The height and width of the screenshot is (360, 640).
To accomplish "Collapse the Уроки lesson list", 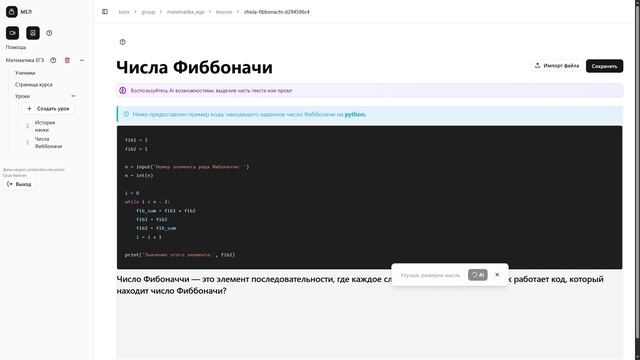I will pos(73,96).
